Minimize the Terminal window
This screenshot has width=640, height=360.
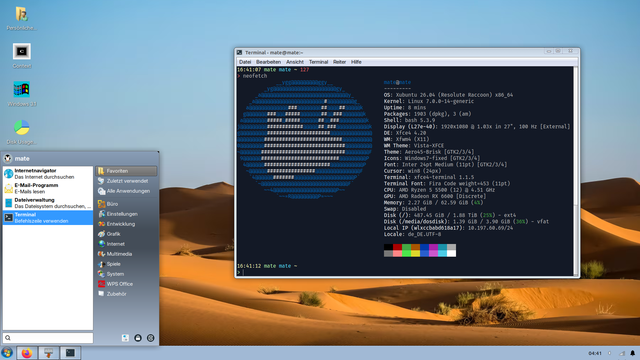pos(549,52)
